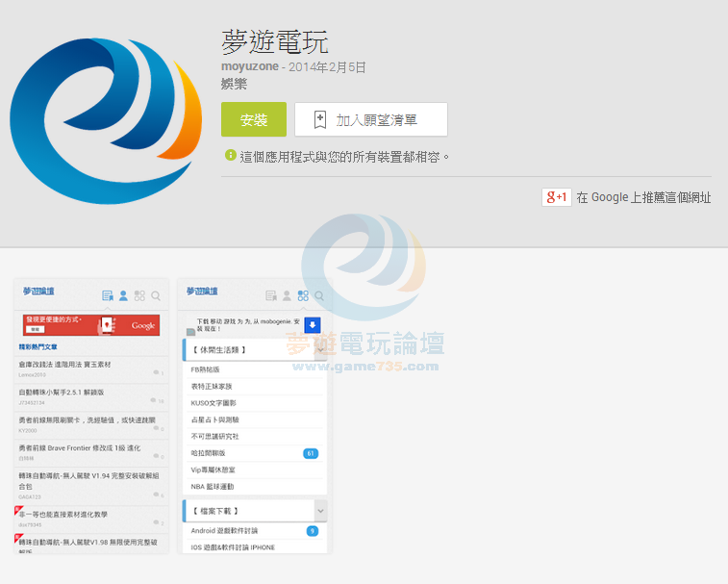Click the NBA 籃球運動 forum row

[x=255, y=487]
